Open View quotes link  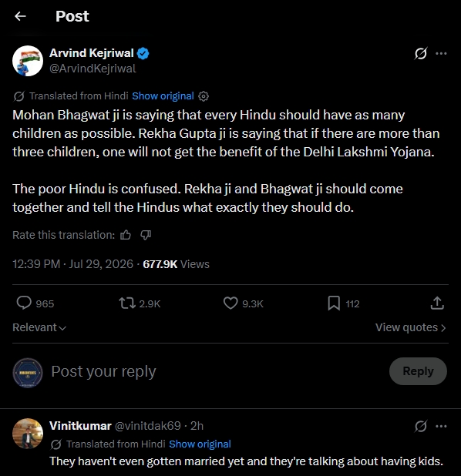click(x=411, y=327)
